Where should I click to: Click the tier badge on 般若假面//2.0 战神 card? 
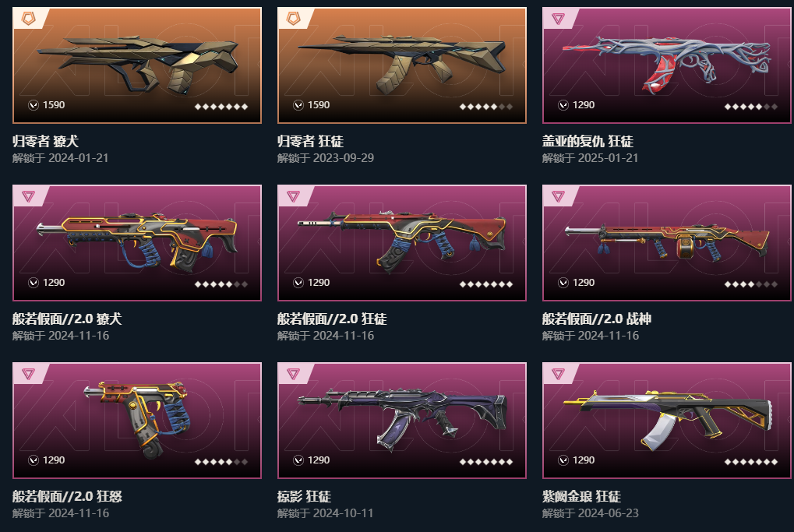tap(558, 196)
